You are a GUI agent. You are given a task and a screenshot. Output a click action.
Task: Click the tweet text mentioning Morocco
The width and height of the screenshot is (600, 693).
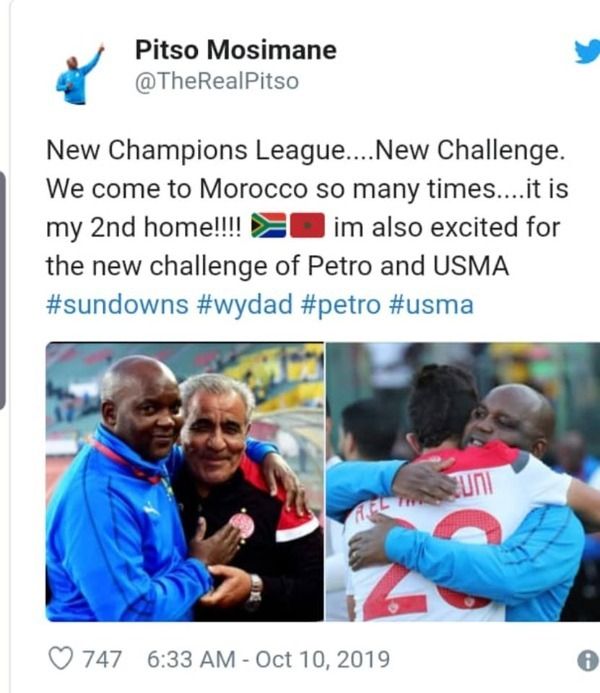(x=307, y=189)
